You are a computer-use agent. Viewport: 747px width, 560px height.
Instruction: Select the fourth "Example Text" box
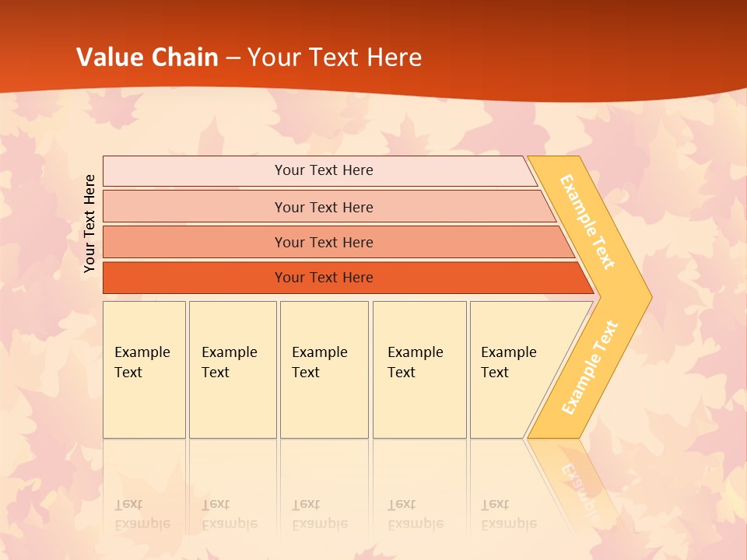coord(419,369)
